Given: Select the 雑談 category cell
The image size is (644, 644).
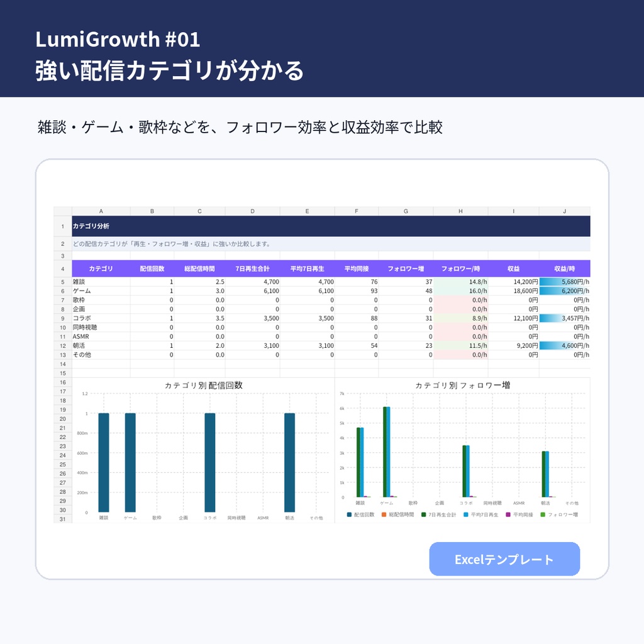Looking at the screenshot, I should point(101,282).
